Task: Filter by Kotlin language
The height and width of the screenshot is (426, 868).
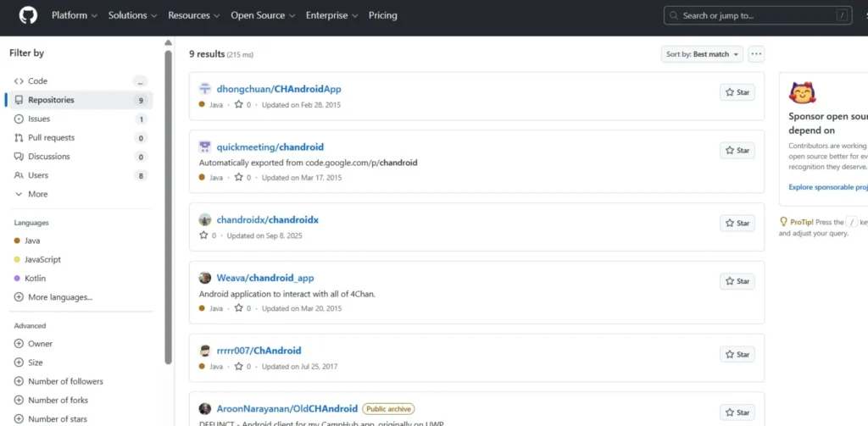Action: [81, 279]
